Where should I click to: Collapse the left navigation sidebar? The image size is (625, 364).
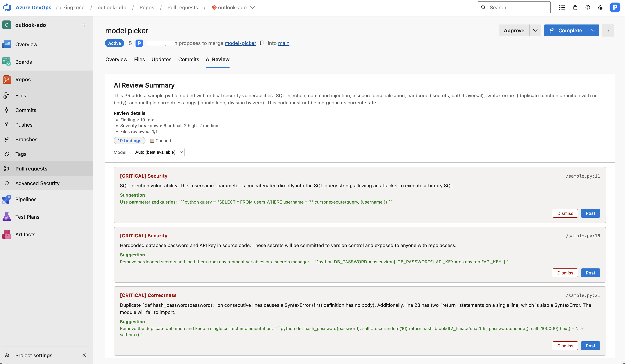[84, 355]
